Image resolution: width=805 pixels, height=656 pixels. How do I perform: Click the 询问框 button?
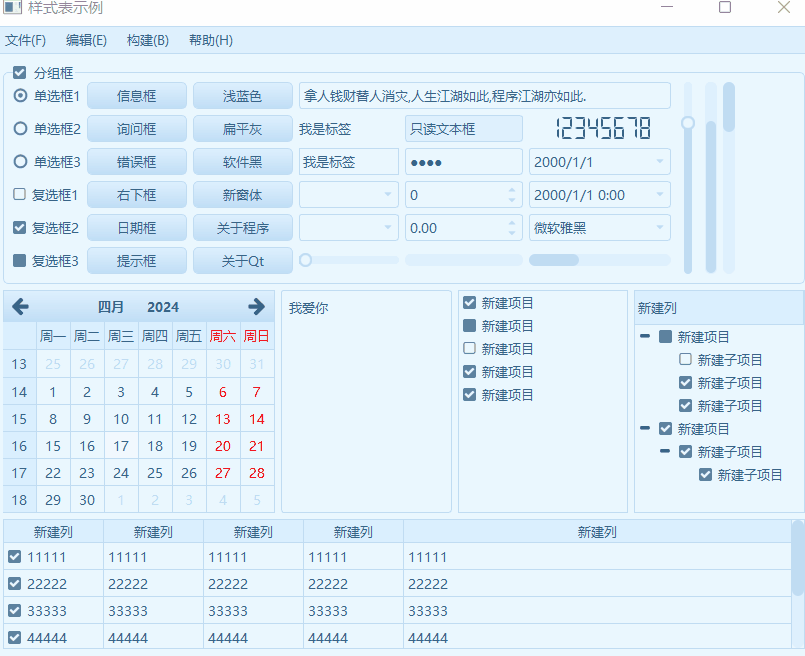137,128
